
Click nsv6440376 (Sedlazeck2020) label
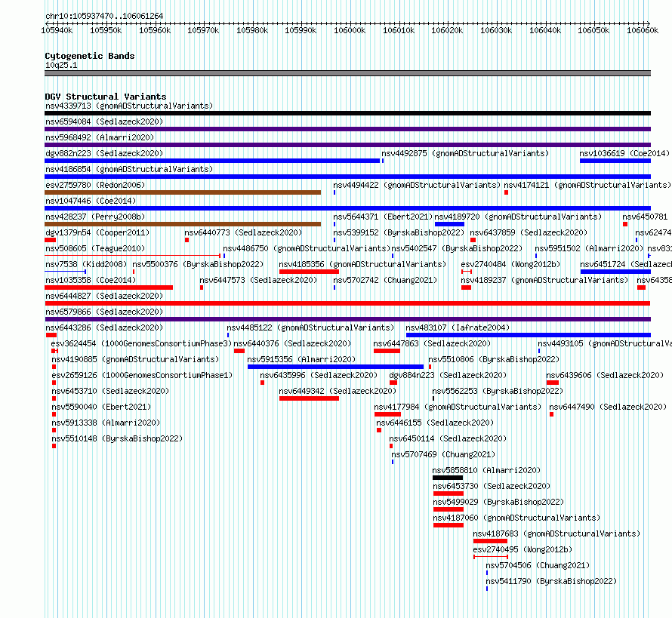[x=292, y=343]
